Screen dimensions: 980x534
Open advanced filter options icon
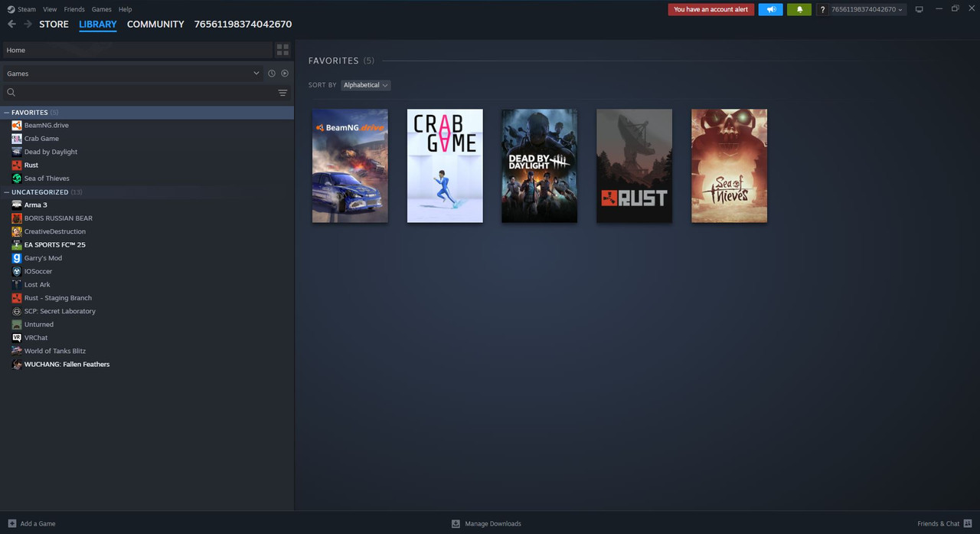tap(283, 93)
